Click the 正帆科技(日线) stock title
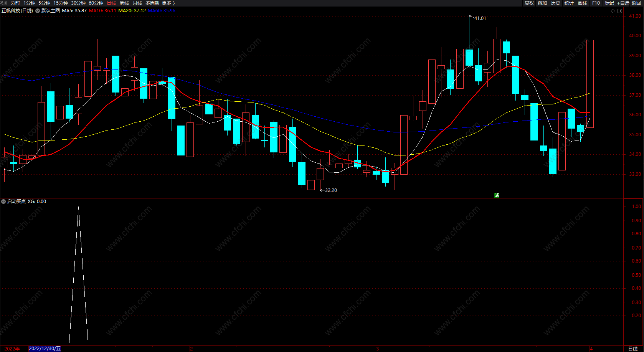The height and width of the screenshot is (352, 644). pyautogui.click(x=17, y=11)
